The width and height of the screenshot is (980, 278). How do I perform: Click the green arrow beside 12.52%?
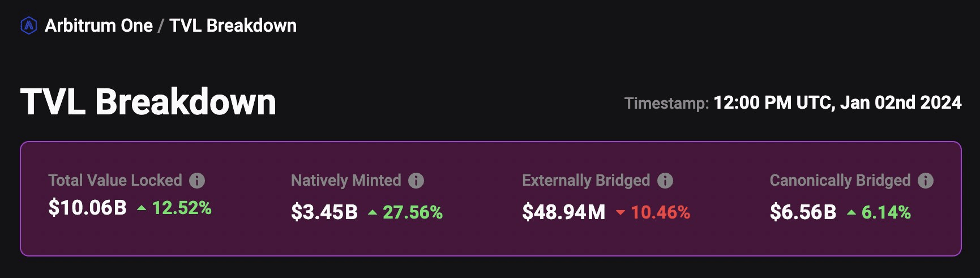point(142,209)
